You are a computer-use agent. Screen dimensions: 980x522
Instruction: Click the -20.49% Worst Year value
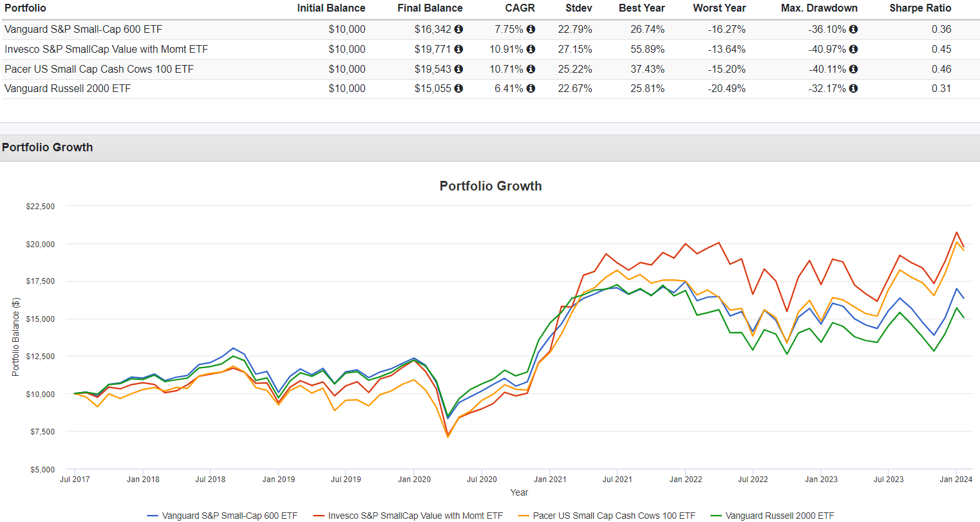click(727, 89)
